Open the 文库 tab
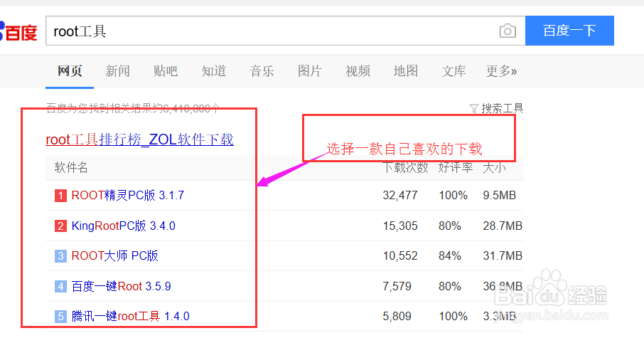This screenshot has width=644, height=338. pos(454,71)
